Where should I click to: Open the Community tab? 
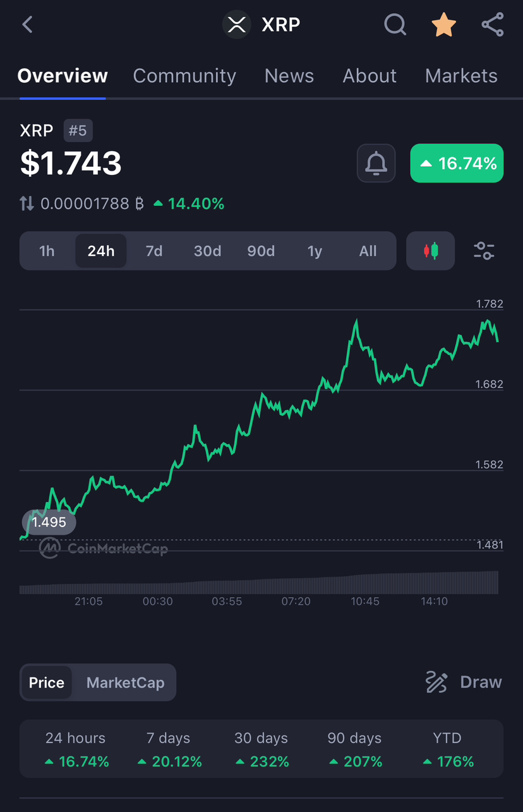click(x=184, y=76)
